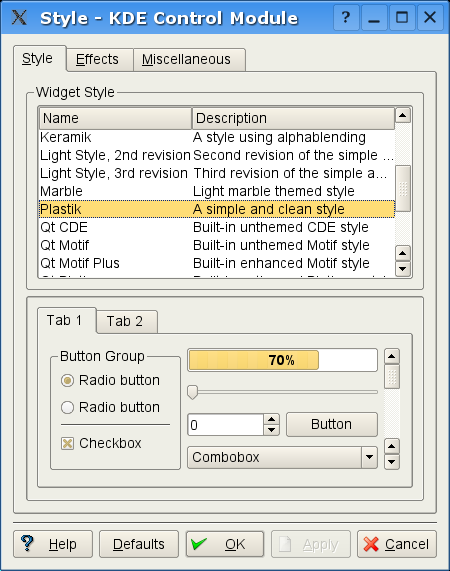450x571 pixels.
Task: Sort list by Description column header
Action: pyautogui.click(x=293, y=118)
